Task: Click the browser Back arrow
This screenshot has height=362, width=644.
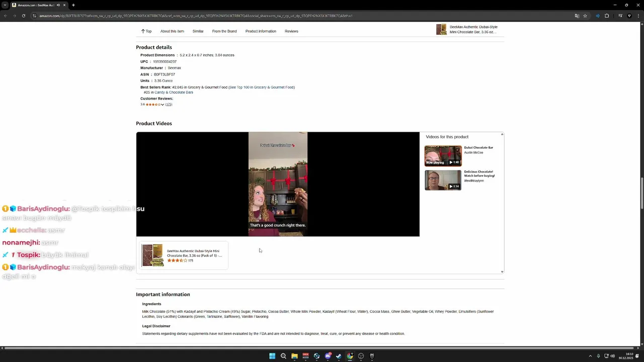Action: click(x=5, y=16)
